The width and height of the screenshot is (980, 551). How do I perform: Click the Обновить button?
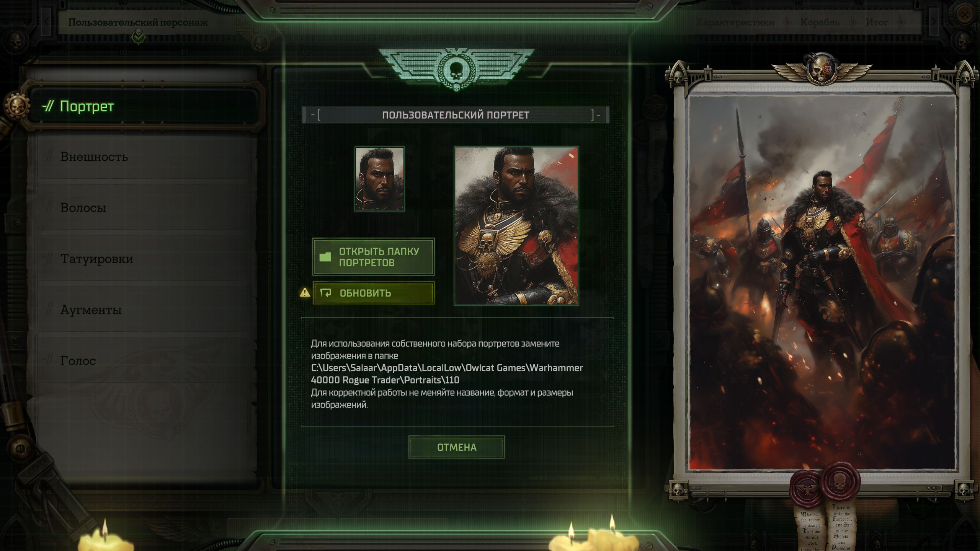[x=374, y=293]
